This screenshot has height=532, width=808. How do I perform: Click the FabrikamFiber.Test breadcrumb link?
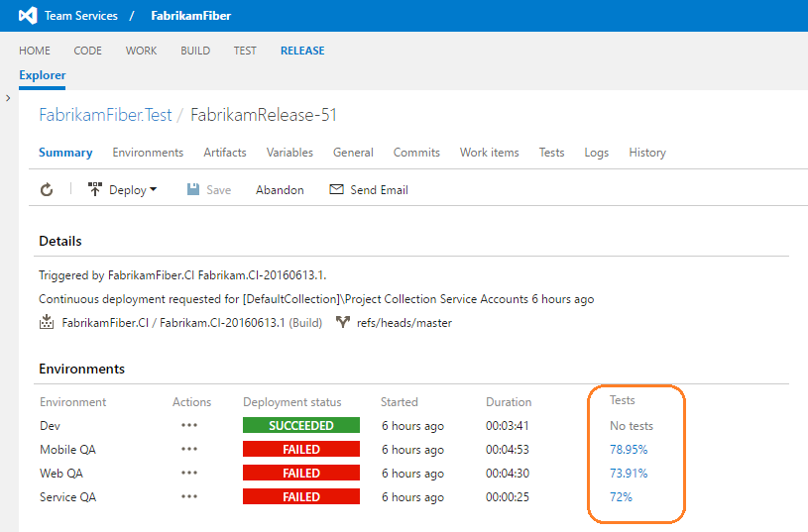point(104,115)
